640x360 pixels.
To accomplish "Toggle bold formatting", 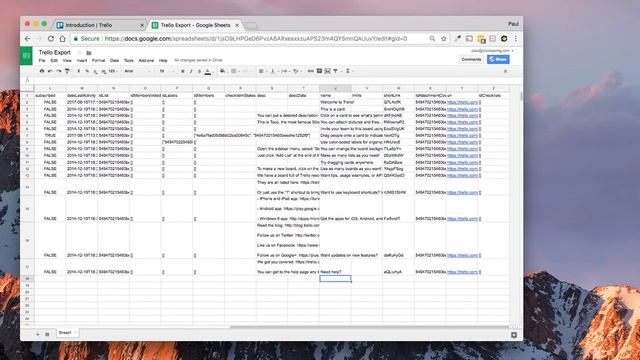I will [x=182, y=71].
